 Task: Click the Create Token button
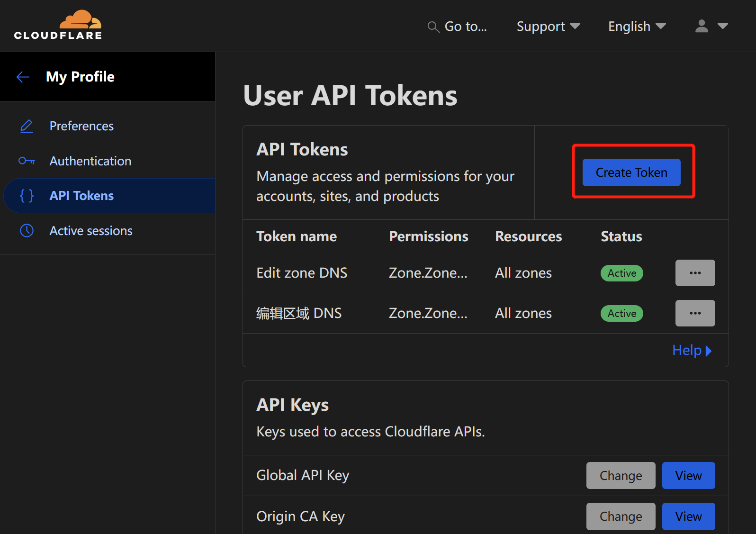click(x=631, y=172)
